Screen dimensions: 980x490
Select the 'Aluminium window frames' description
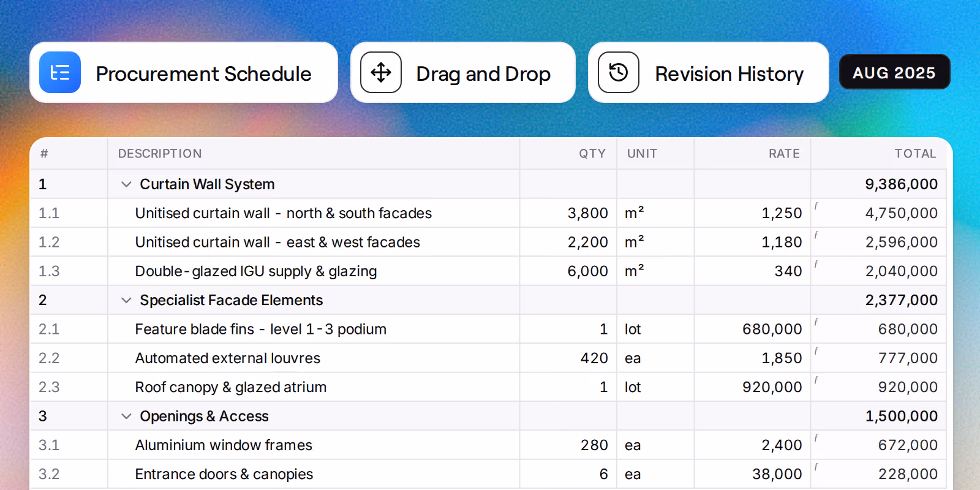(x=224, y=445)
